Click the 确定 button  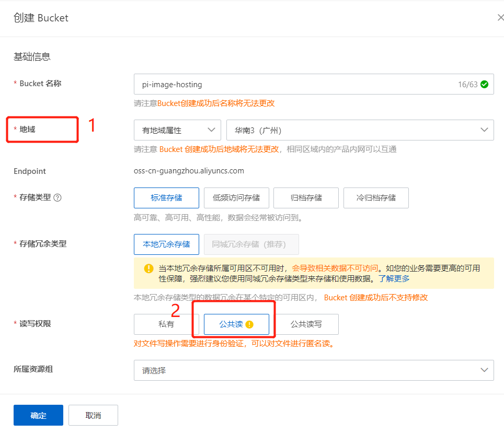pyautogui.click(x=38, y=415)
